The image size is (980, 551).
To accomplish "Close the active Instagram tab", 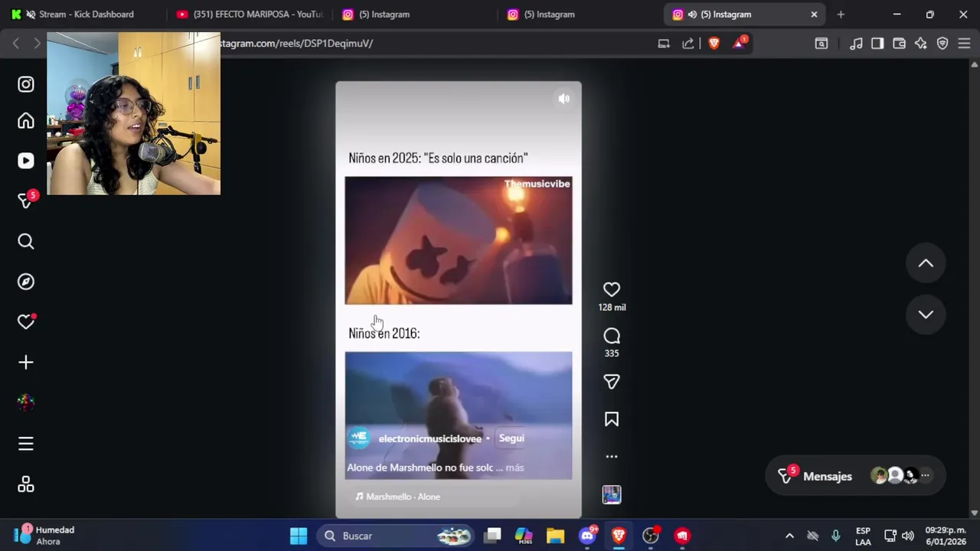I will point(814,14).
